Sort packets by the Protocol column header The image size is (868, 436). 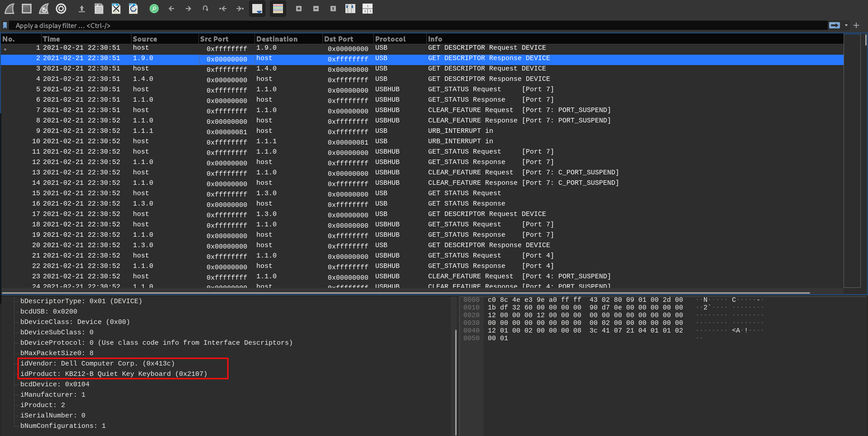tap(390, 39)
